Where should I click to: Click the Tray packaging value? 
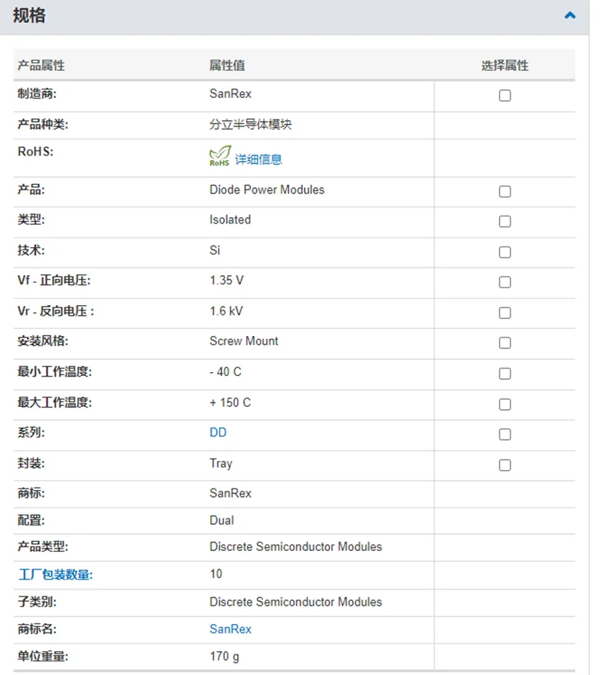tap(221, 464)
